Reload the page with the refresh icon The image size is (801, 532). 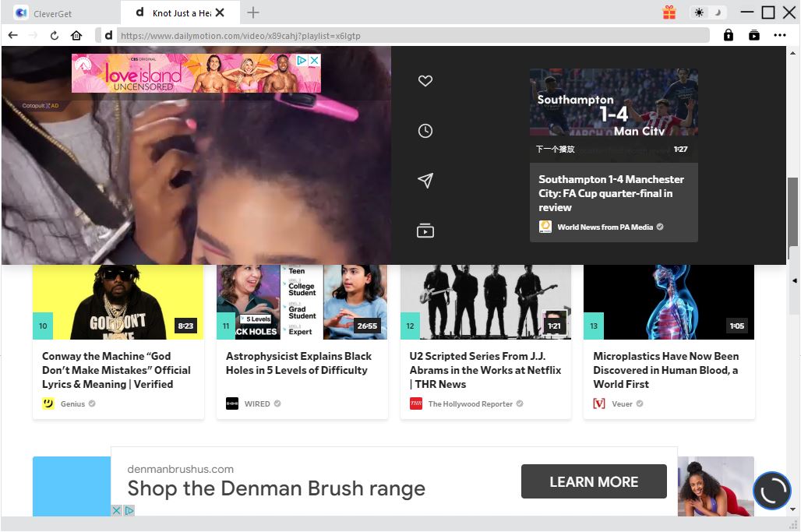click(x=53, y=35)
